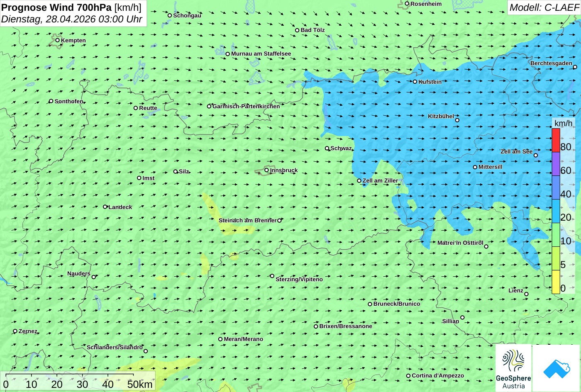This screenshot has width=581, height=392.
Task: Click the 'Reutte' label
Action: pyautogui.click(x=148, y=108)
